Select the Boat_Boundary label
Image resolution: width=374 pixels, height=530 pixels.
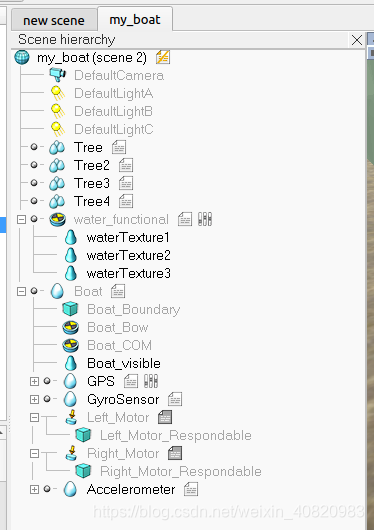click(x=134, y=309)
